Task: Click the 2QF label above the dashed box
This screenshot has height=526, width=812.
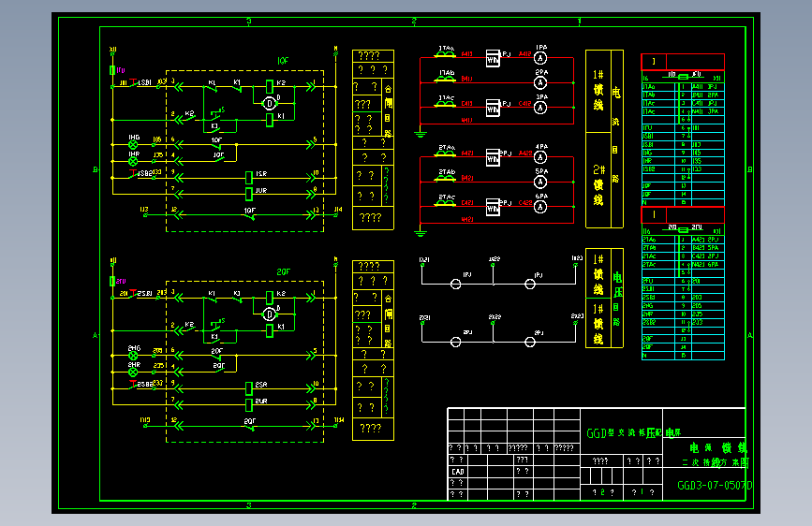Action: tap(283, 271)
